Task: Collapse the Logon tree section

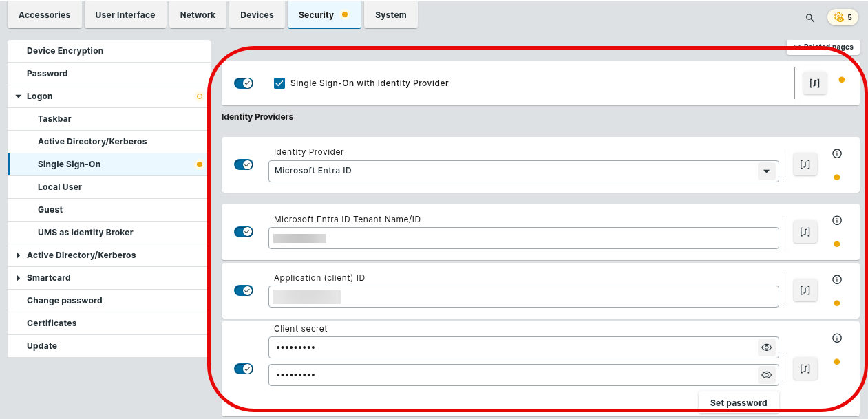Action: (x=19, y=96)
